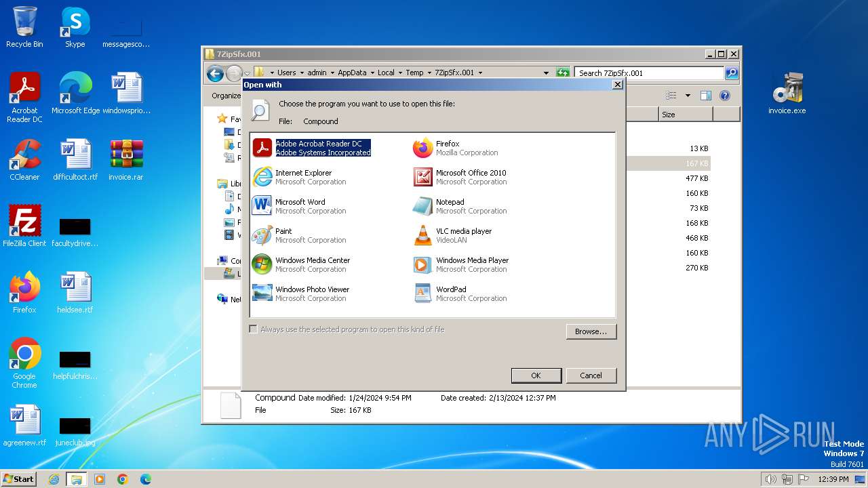Open Recycle Bin desktop icon

point(24,28)
